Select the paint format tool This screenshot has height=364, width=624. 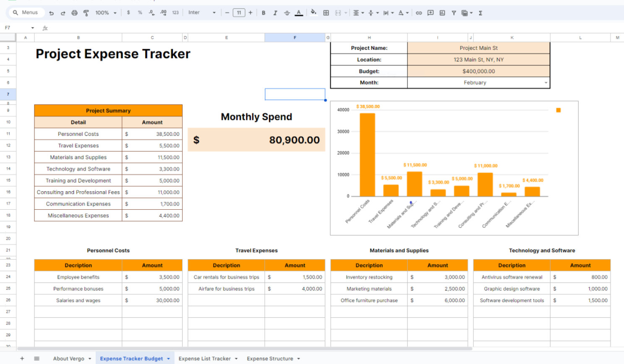[86, 13]
